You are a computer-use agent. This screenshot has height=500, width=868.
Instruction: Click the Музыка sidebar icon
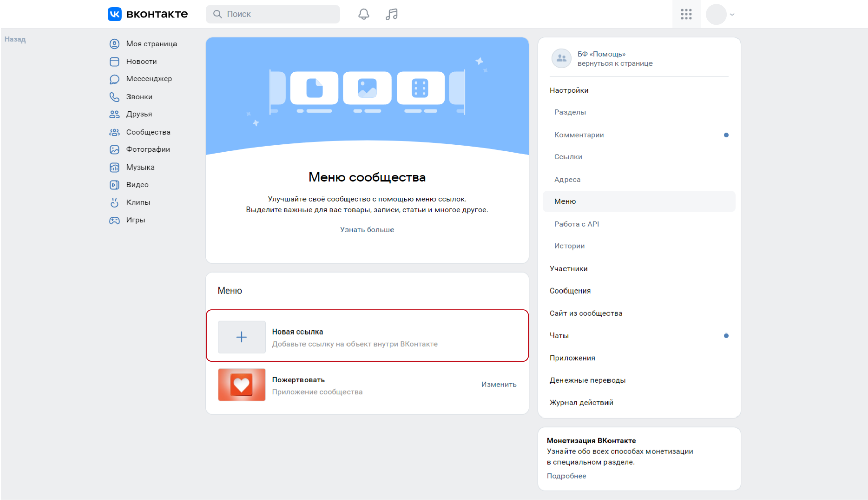coord(115,168)
